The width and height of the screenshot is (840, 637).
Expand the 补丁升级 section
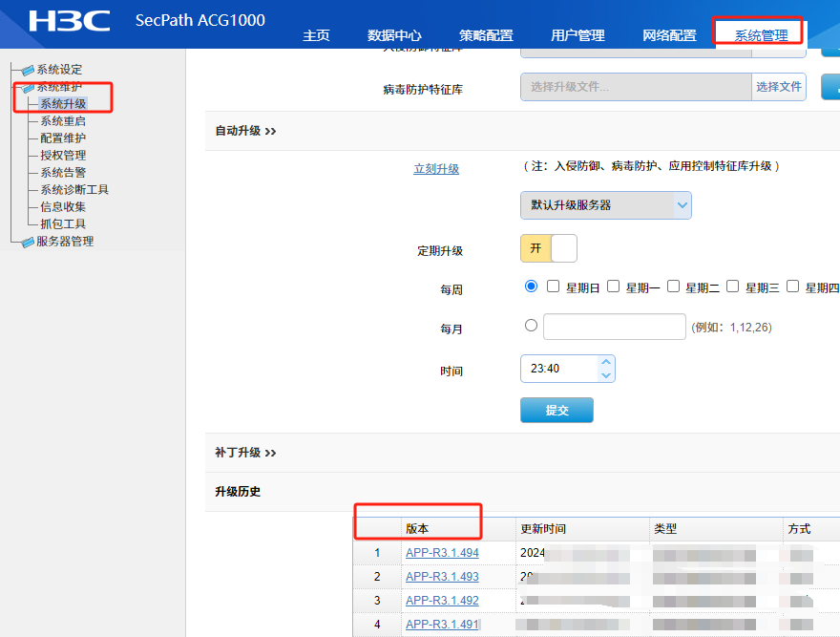[x=245, y=453]
